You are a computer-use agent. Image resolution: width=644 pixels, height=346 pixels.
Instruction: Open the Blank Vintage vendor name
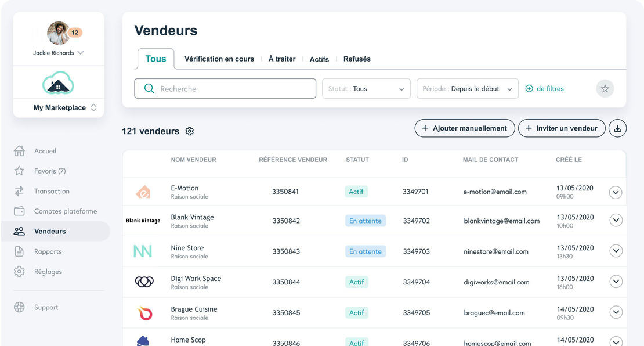tap(192, 217)
